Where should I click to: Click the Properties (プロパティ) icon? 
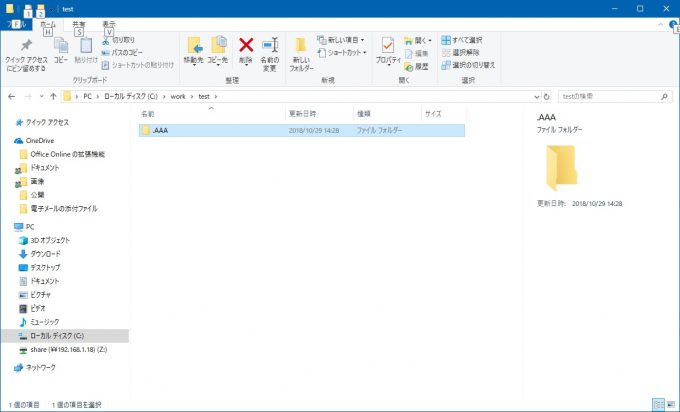coord(388,51)
